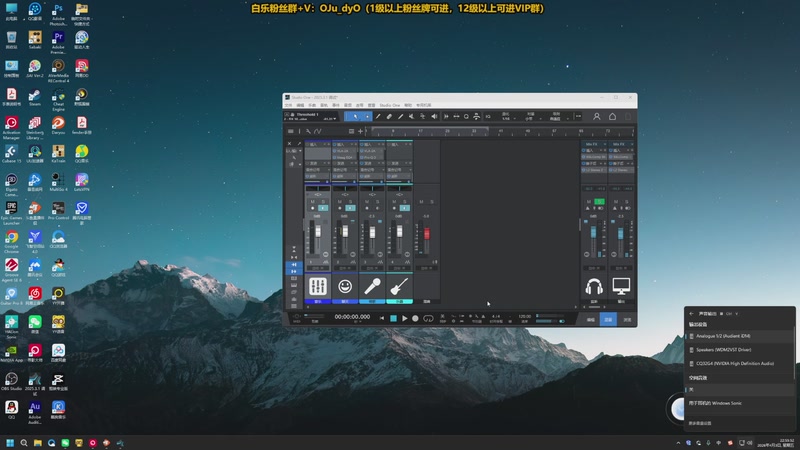800x450 pixels.
Task: Toggle the green solo button on headphone channel
Action: (x=599, y=202)
